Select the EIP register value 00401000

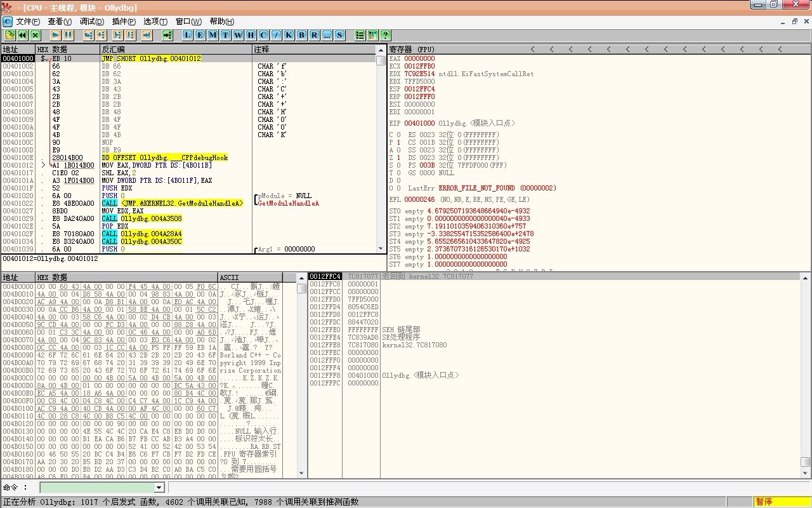click(419, 123)
